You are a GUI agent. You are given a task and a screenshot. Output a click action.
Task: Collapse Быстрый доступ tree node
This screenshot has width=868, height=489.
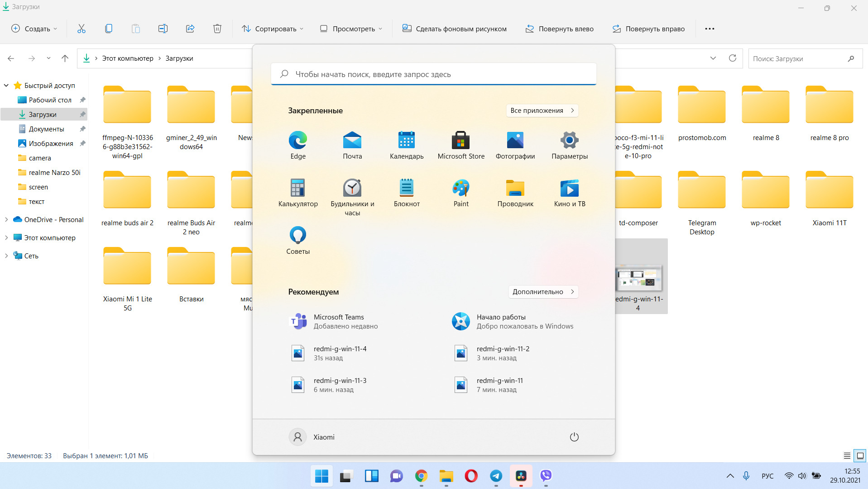pos(6,85)
